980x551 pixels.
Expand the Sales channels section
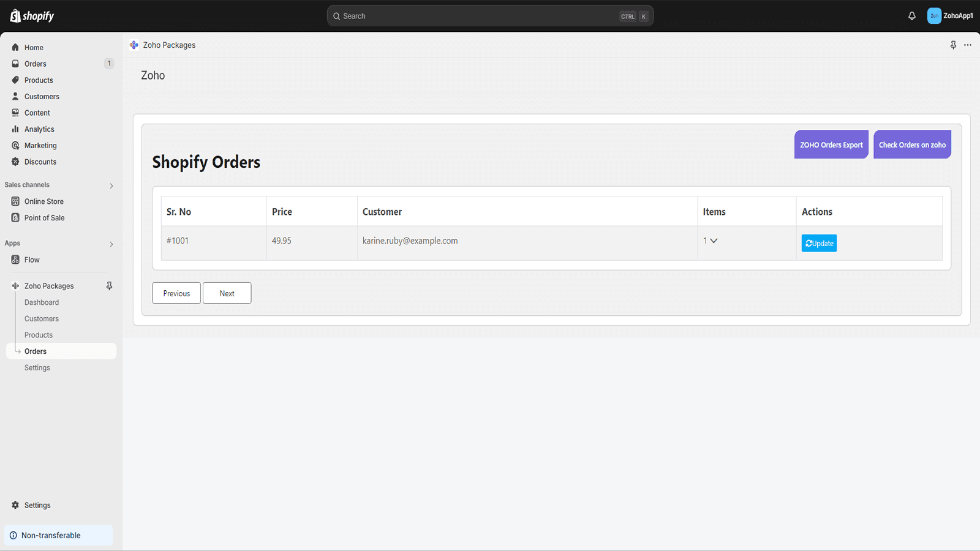(x=111, y=186)
